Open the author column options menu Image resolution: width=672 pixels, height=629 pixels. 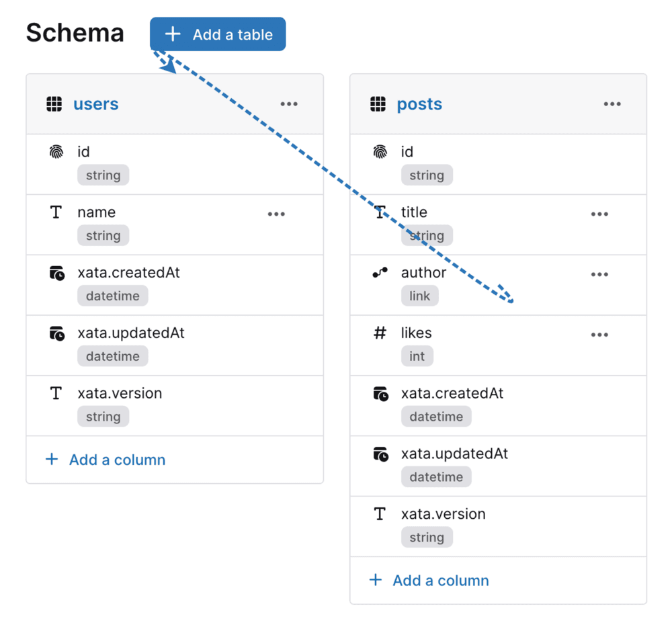click(599, 274)
